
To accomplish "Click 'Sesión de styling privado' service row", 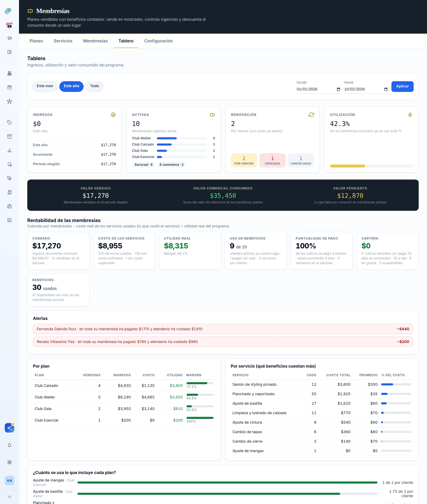I will point(322,385).
